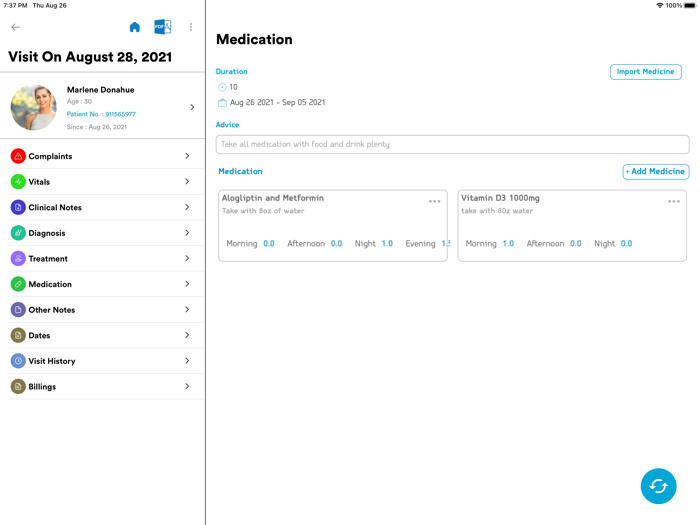
Task: Check the battery status icon
Action: pos(690,5)
